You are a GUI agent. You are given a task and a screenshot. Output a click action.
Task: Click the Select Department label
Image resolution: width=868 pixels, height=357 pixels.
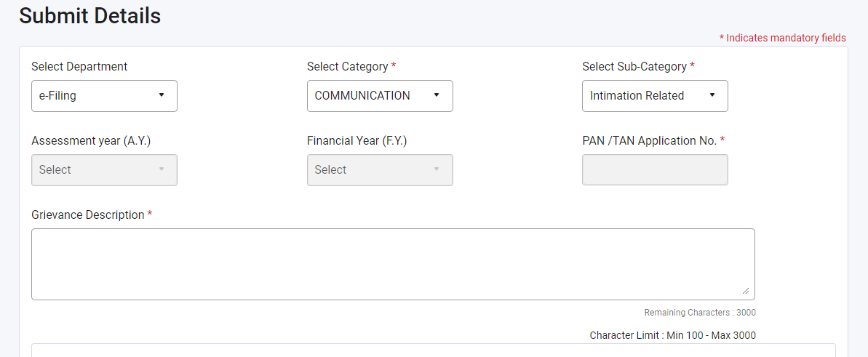[79, 67]
